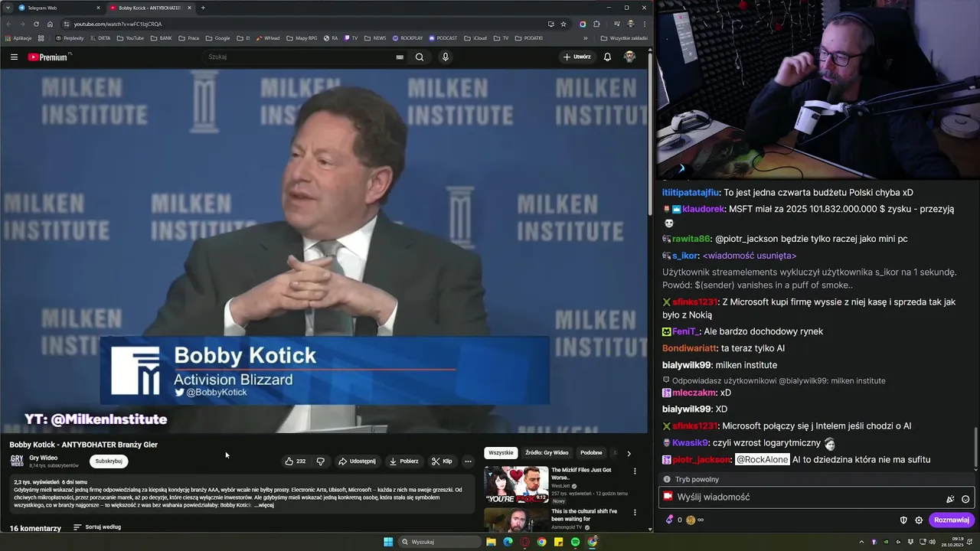Open File Explorer from the taskbar
980x551 pixels.
coord(491,542)
